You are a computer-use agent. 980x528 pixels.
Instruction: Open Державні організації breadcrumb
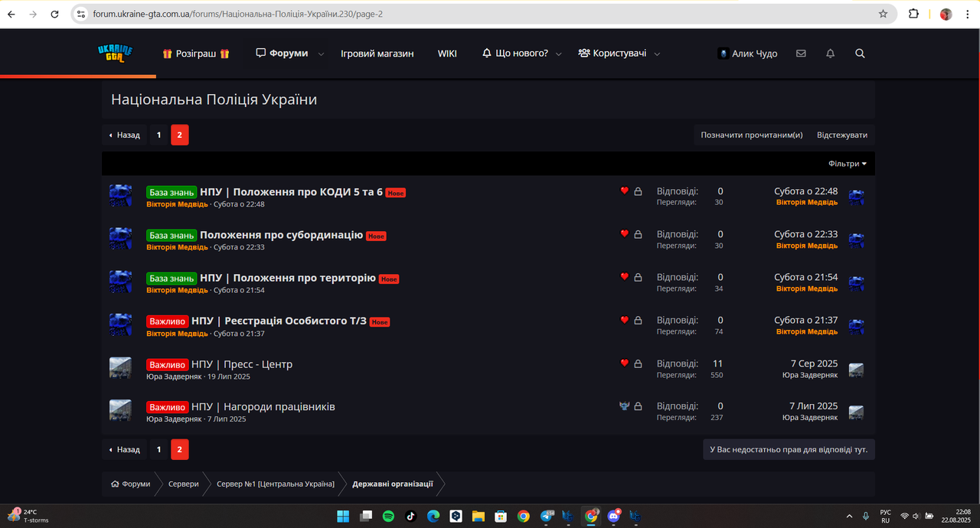point(393,484)
